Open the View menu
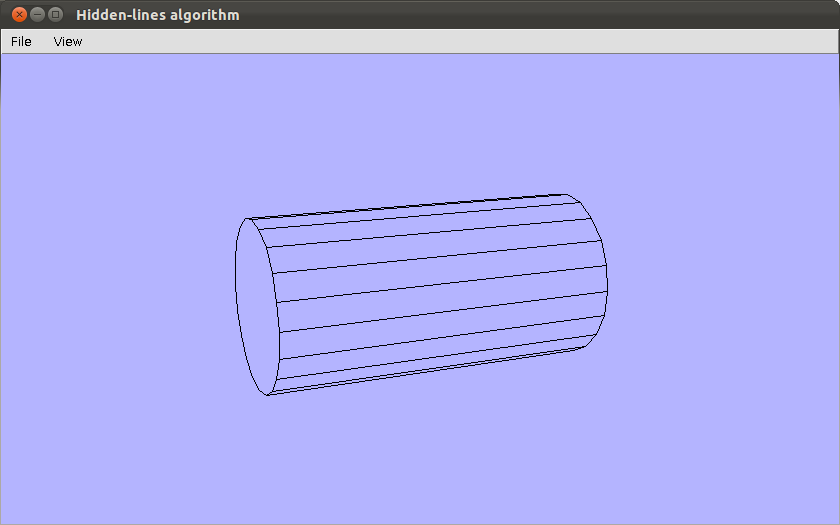The height and width of the screenshot is (525, 840). tap(68, 42)
